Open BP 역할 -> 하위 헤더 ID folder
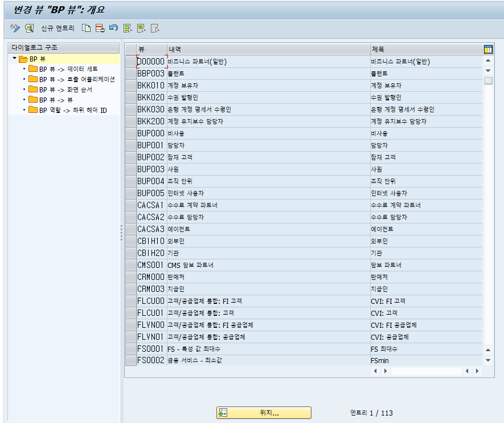504x423 pixels. [x=68, y=110]
